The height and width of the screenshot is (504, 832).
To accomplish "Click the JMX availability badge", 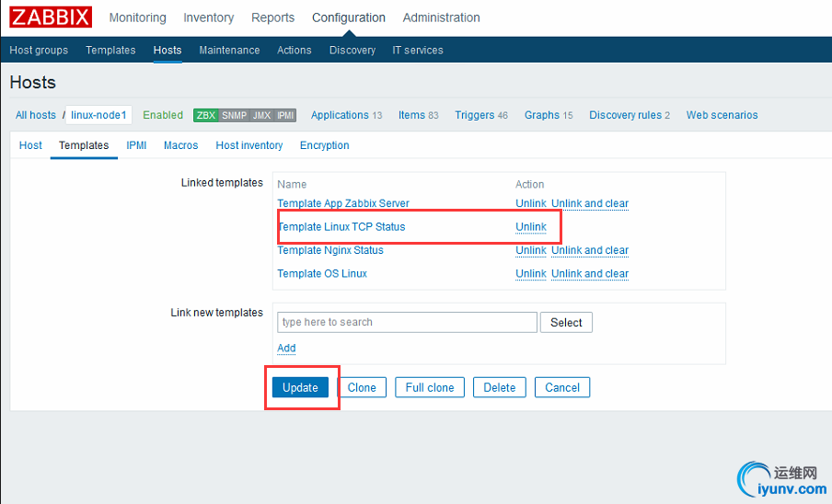I will click(x=261, y=115).
